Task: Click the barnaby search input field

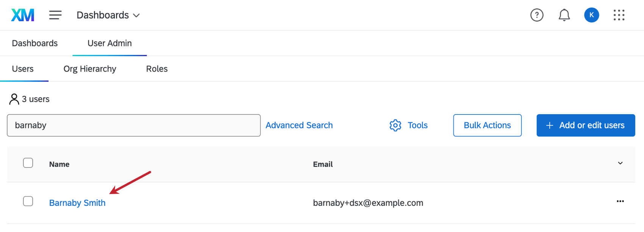Action: 134,125
